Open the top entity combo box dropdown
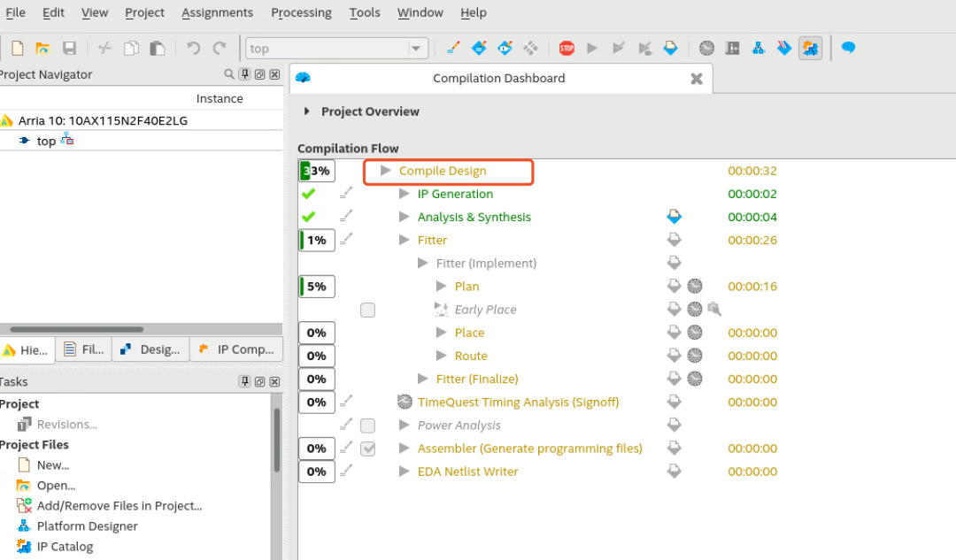 coord(416,48)
